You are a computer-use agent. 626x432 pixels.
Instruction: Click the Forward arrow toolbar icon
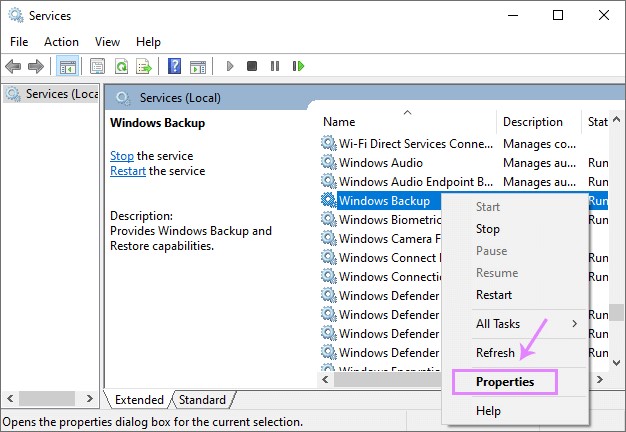coord(36,66)
